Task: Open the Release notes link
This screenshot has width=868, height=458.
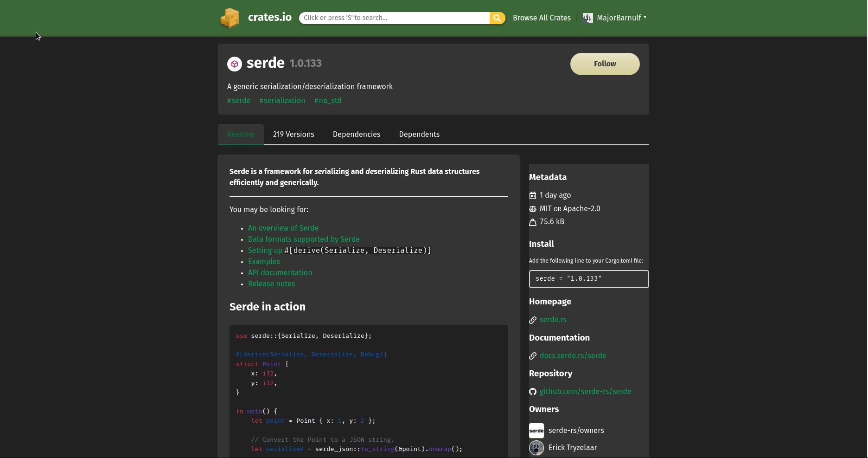Action: (x=271, y=284)
